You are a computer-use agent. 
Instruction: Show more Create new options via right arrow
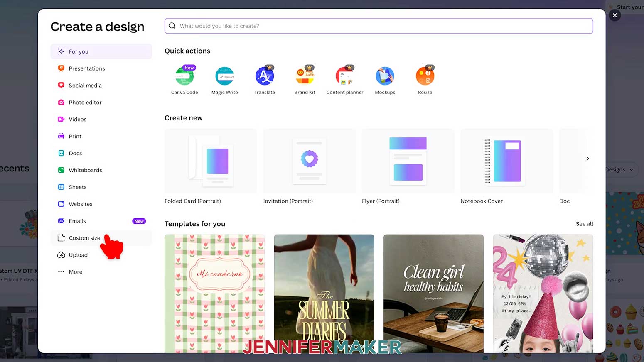tap(587, 159)
